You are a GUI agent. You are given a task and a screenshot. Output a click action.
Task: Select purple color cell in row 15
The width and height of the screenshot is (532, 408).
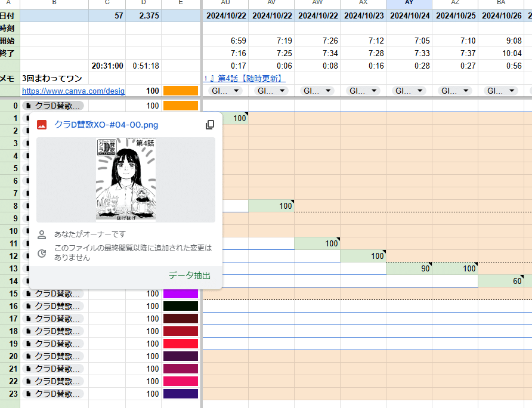pos(181,293)
